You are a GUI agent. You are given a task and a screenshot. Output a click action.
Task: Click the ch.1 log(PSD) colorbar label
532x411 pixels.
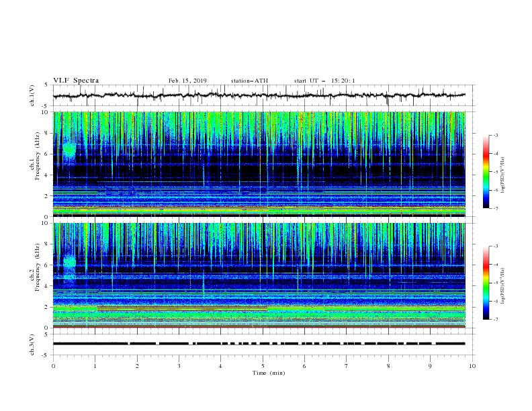click(503, 175)
